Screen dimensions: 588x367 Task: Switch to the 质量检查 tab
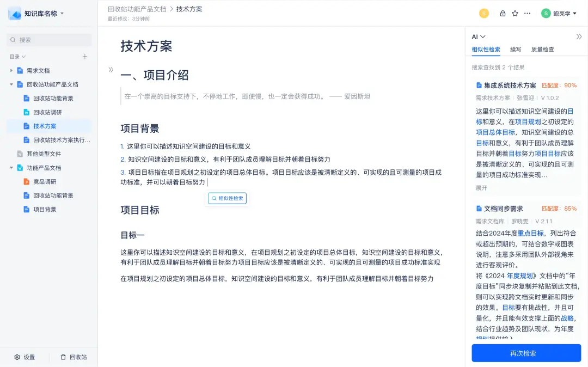[543, 50]
